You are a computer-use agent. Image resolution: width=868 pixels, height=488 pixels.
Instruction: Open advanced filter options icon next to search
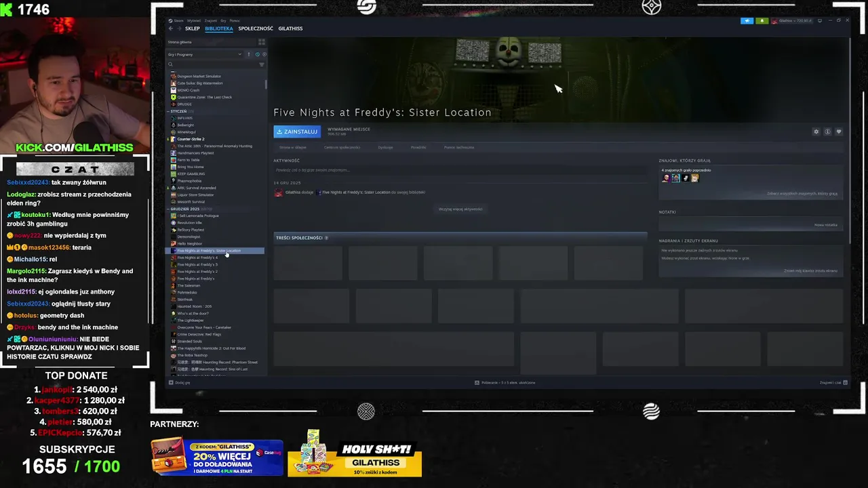click(x=262, y=64)
